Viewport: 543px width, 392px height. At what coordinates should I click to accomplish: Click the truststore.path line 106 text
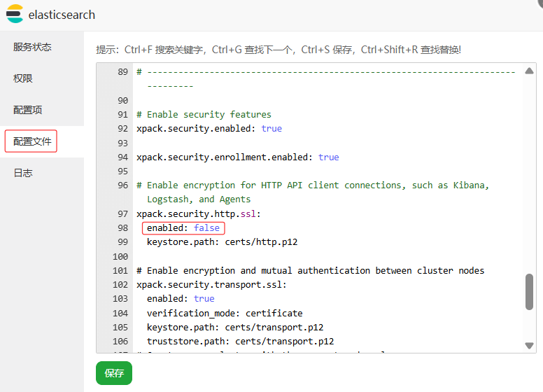coord(240,342)
